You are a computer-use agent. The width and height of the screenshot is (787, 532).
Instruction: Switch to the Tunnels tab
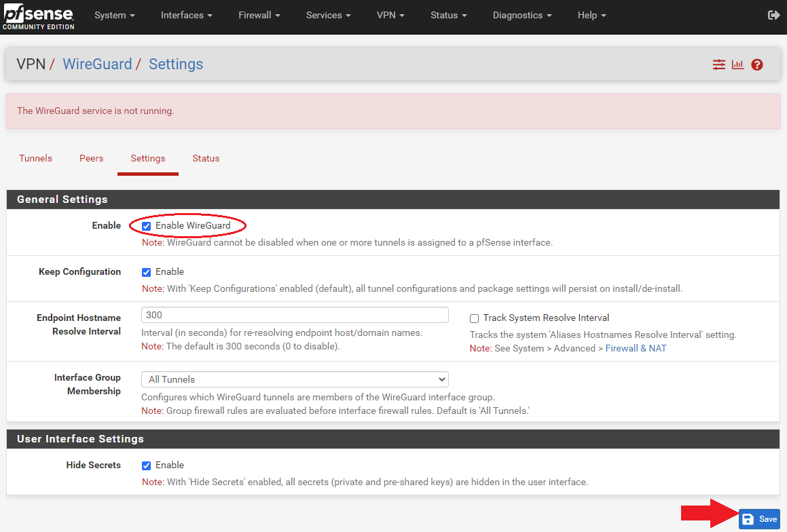35,159
